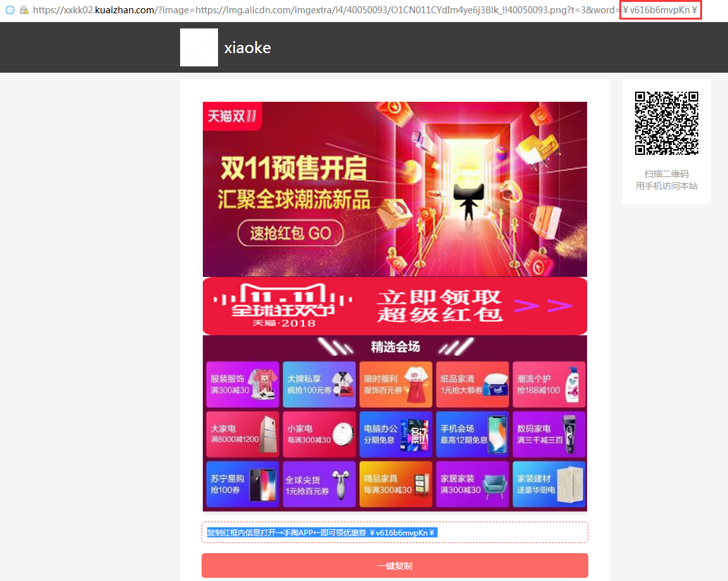Open the 家居家装 满300减30 tile
This screenshot has height=581, width=728.
click(x=472, y=484)
